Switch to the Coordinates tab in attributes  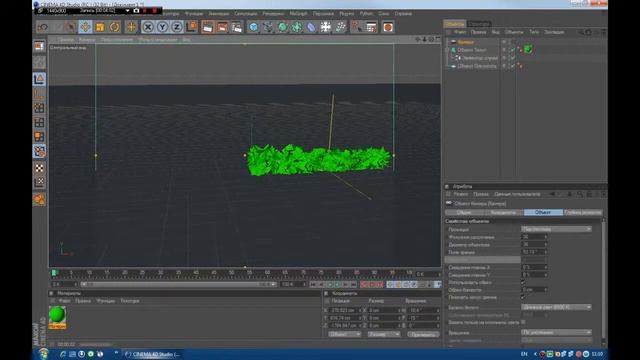click(x=503, y=212)
